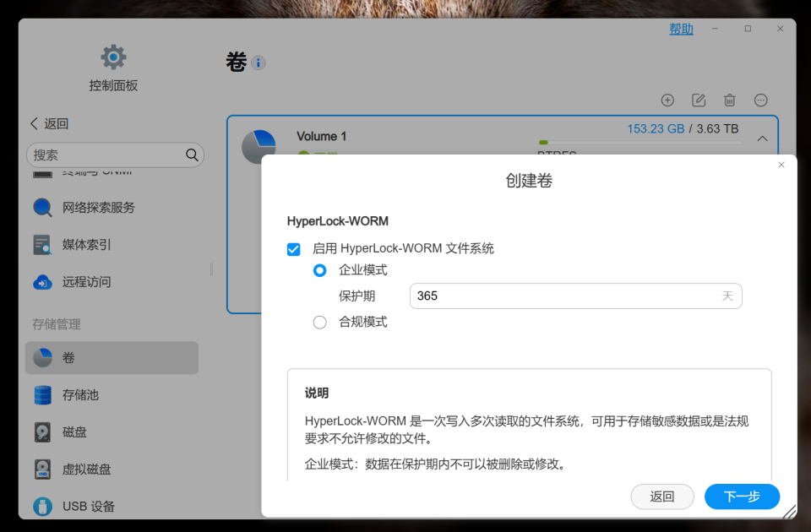811x532 pixels.
Task: Uncheck 启用 HyperLock-WORM 文件系统 checkbox
Action: (x=293, y=249)
